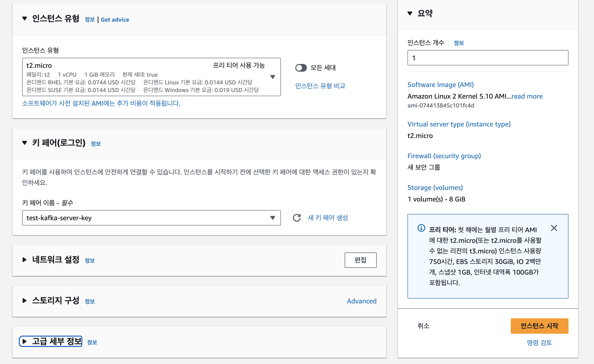The width and height of the screenshot is (594, 364).
Task: Open the 인스턴스 유형 비교 link
Action: (320, 86)
